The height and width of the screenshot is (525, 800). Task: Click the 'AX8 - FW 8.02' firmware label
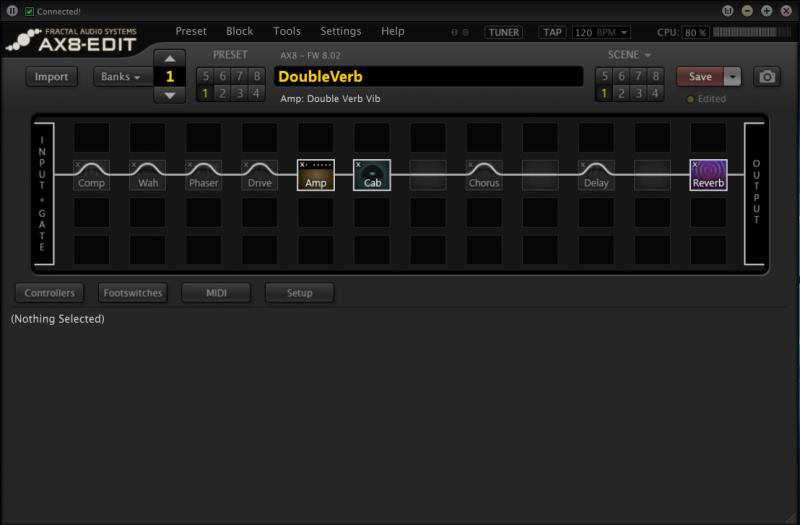[310, 55]
